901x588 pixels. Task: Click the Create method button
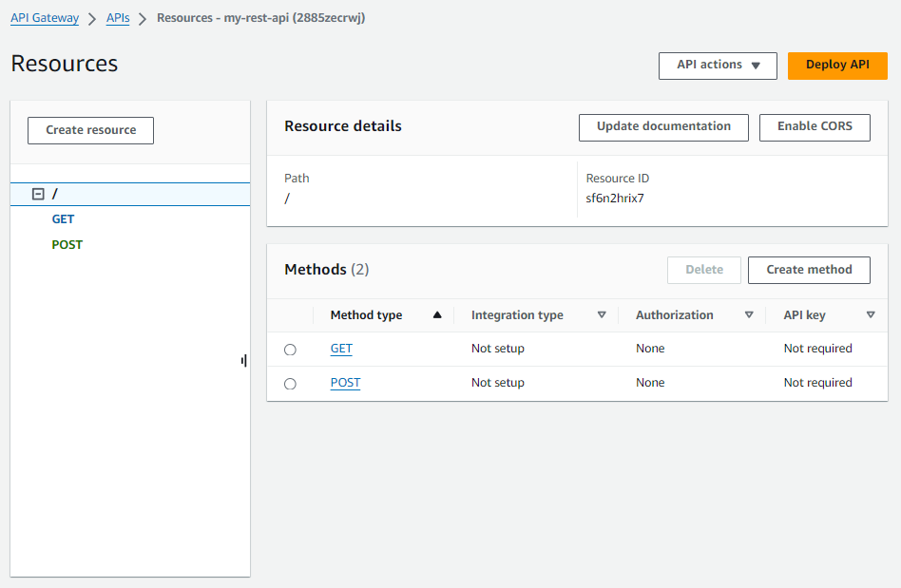coord(809,270)
